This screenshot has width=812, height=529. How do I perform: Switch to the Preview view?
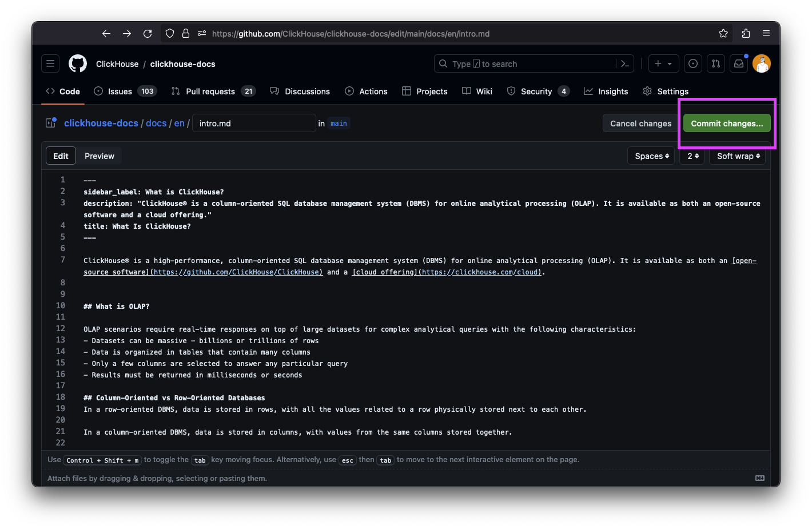(x=99, y=156)
